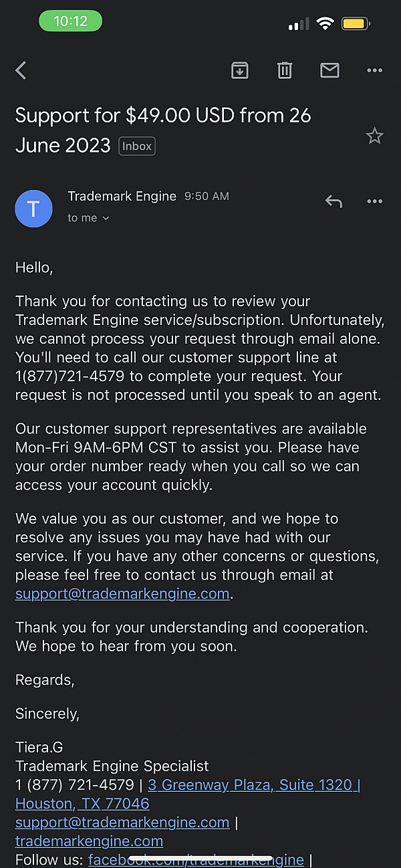
Task: Tap the Houston, TX 77046 link
Action: pyautogui.click(x=82, y=803)
